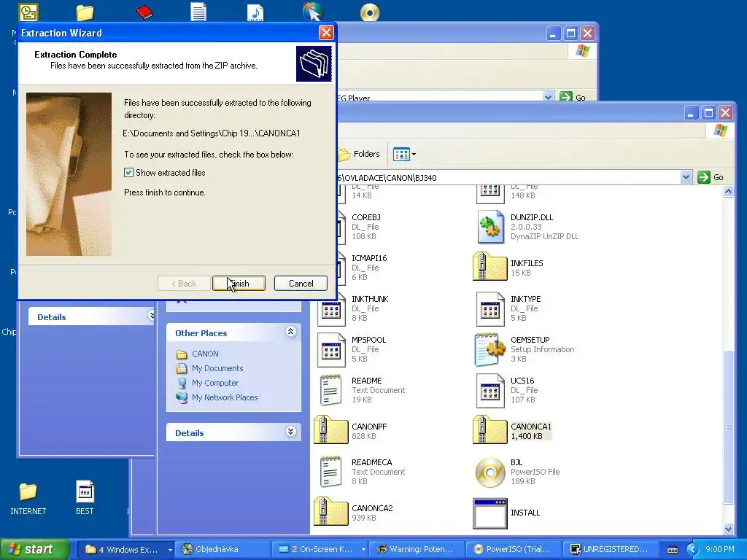Viewport: 747px width, 560px height.
Task: Click the vertical scrollbar thumb in file list
Action: pyautogui.click(x=728, y=427)
